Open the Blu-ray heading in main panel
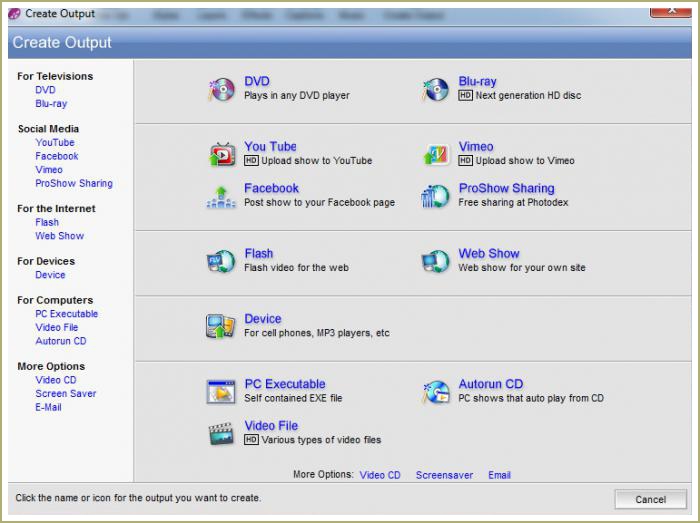 coord(477,81)
